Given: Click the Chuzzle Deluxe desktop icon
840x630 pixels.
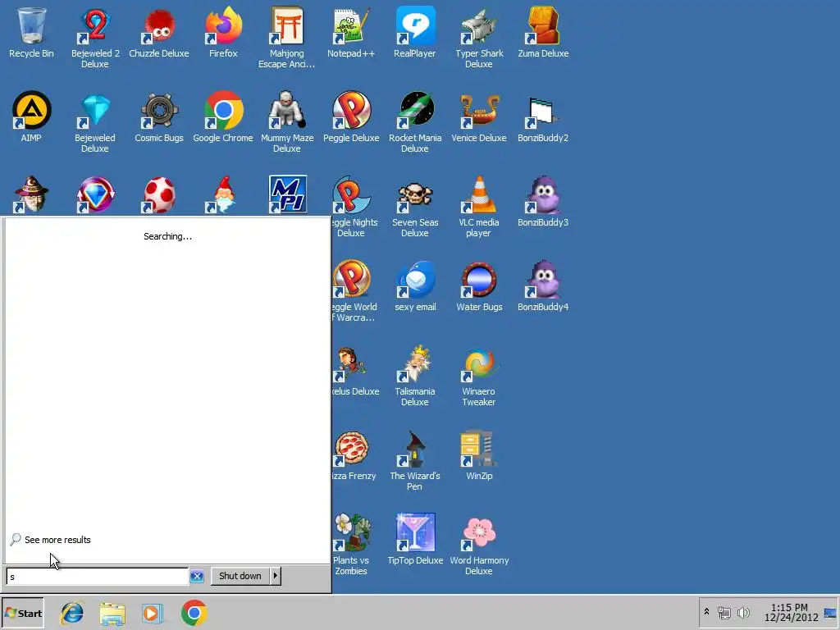Looking at the screenshot, I should (x=159, y=33).
